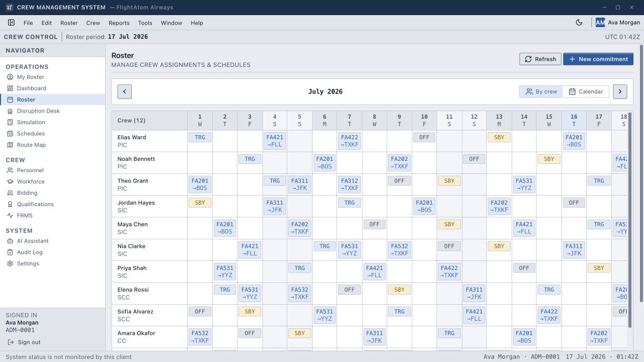The height and width of the screenshot is (362, 644).
Task: Click the Roster sidebar icon
Action: pyautogui.click(x=10, y=100)
